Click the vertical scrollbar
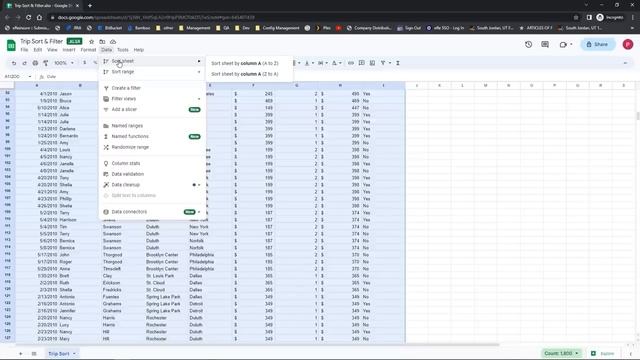Image resolution: width=640 pixels, height=360 pixels. point(638,116)
